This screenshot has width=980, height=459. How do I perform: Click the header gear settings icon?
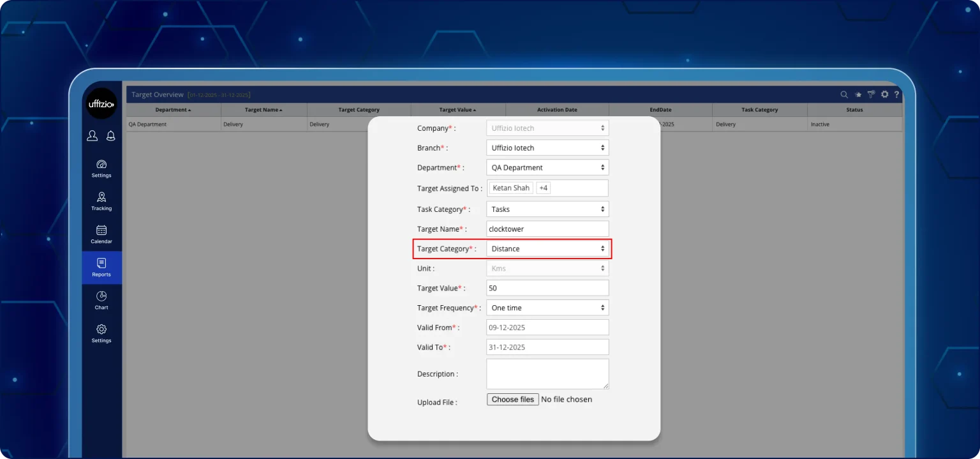tap(884, 94)
